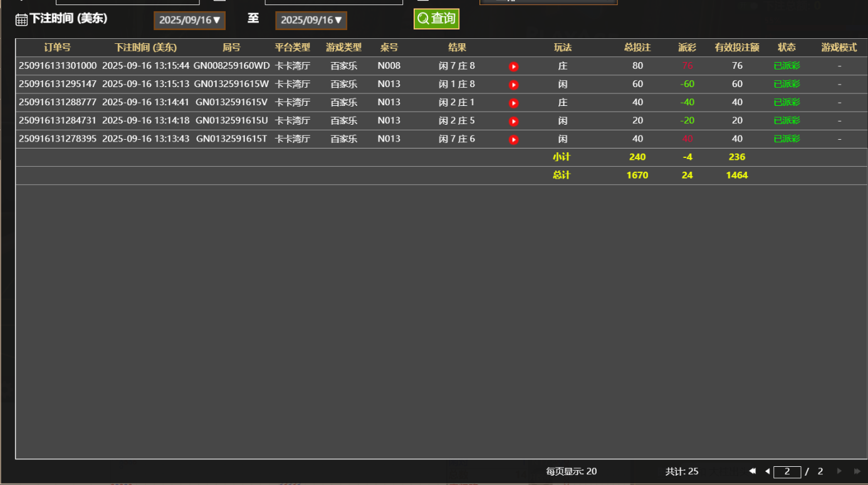Click calendar icon beside 下注时间

(21, 19)
